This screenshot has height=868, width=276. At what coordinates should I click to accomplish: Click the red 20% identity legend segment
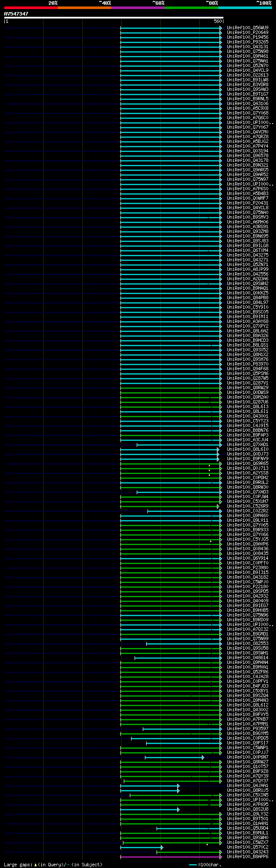(x=31, y=8)
